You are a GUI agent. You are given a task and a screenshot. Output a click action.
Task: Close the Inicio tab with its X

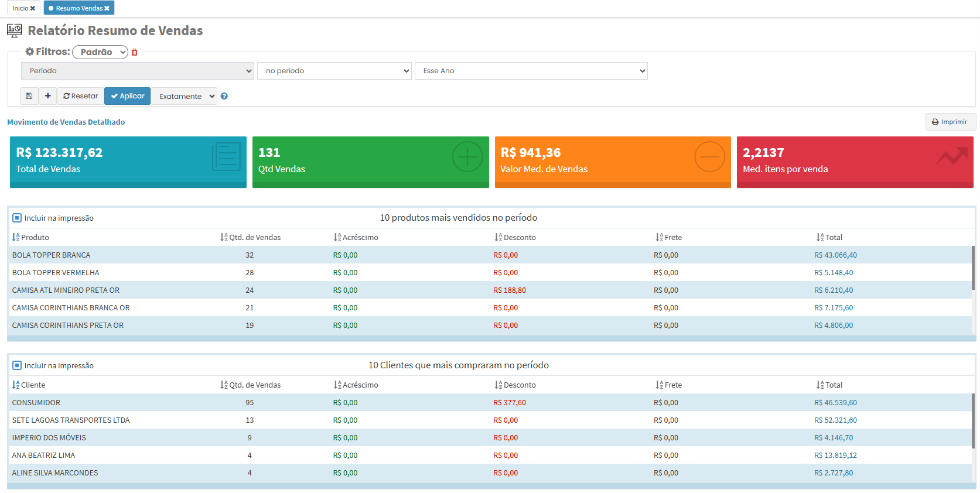pos(33,8)
